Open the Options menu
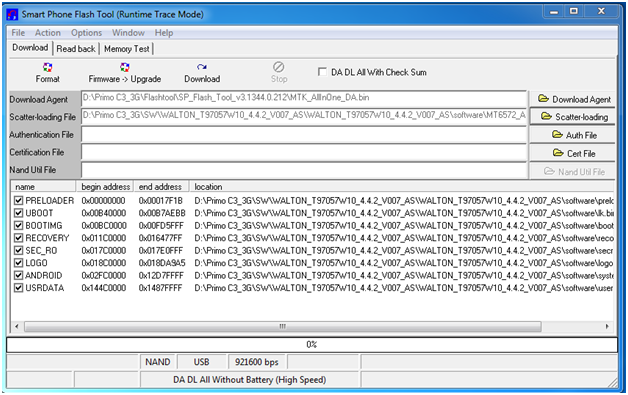 coord(86,33)
